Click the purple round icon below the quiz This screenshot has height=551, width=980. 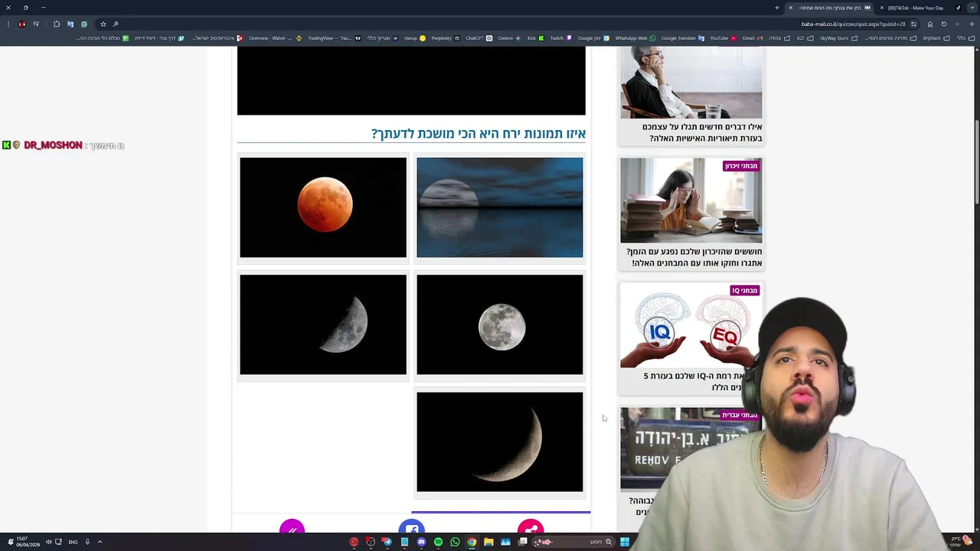[x=292, y=528]
